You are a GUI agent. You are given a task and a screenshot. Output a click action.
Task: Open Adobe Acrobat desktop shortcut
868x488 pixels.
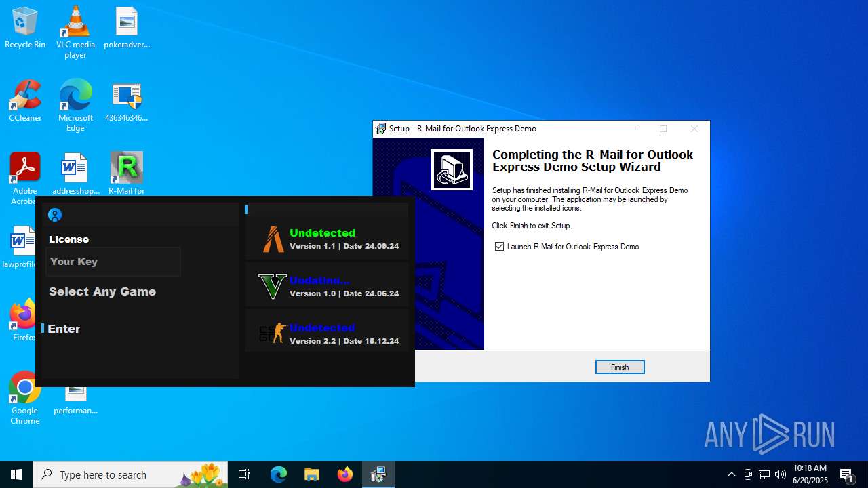[25, 178]
